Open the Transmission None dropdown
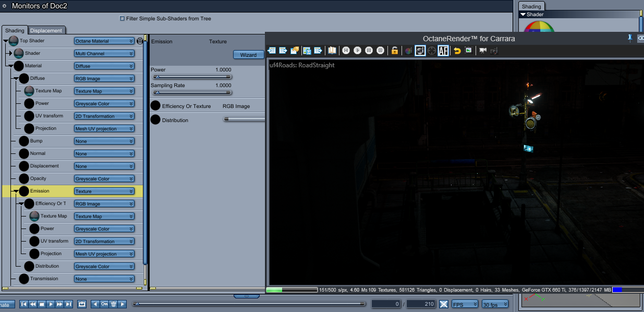The image size is (644, 312). 104,279
